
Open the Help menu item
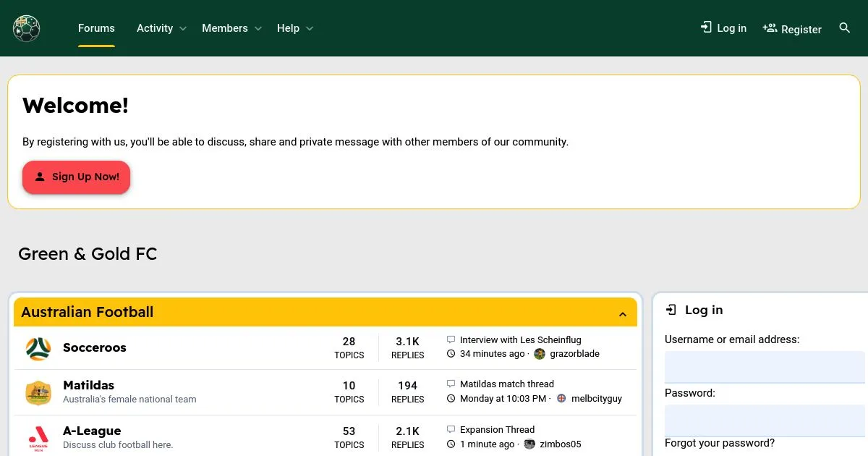288,28
